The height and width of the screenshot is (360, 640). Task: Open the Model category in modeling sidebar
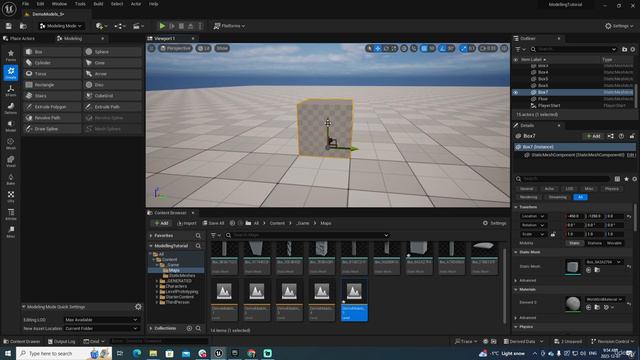(11, 126)
